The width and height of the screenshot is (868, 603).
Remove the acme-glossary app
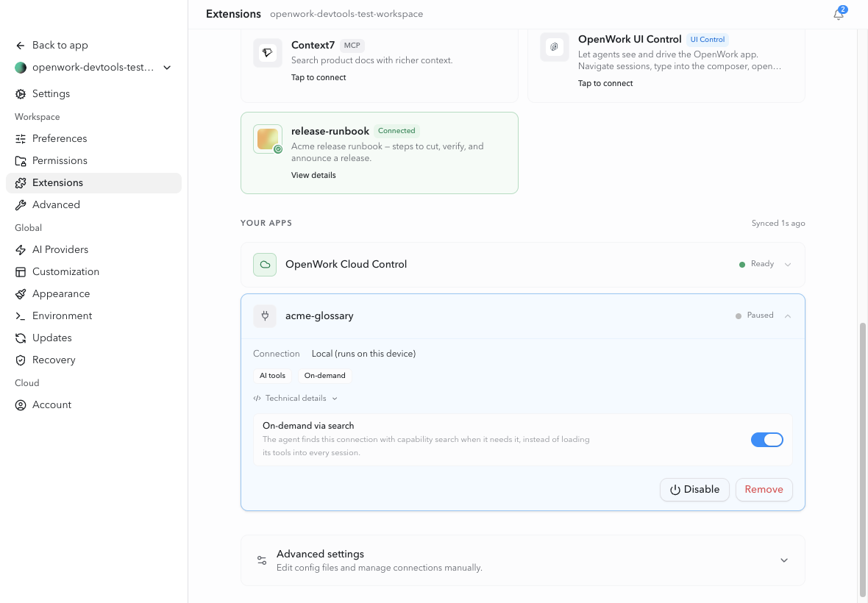(764, 490)
